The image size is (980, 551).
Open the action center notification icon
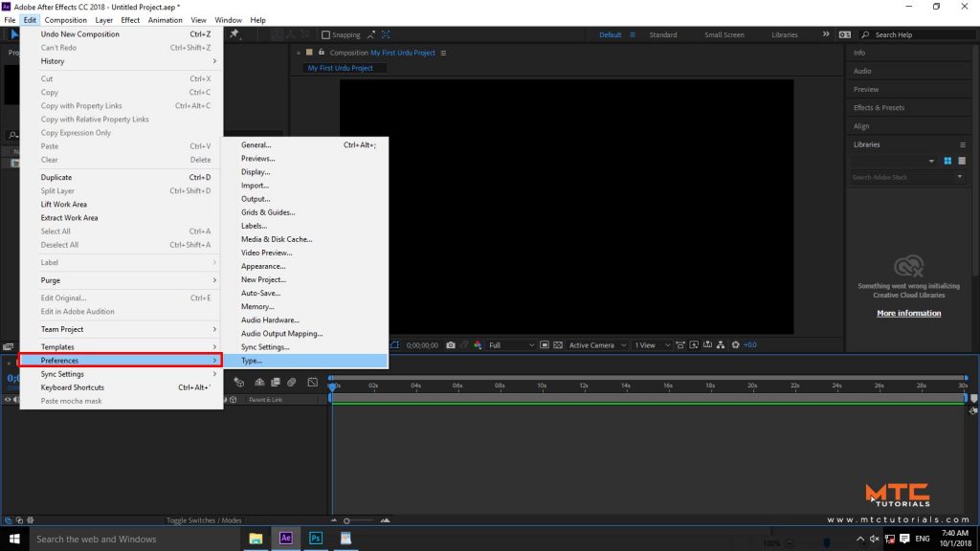pyautogui.click(x=904, y=539)
